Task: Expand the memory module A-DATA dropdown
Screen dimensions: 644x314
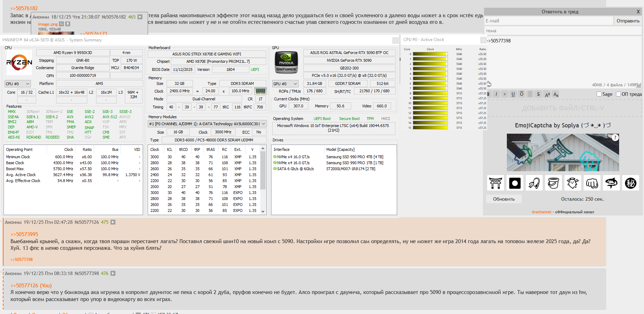Action: coord(207,124)
